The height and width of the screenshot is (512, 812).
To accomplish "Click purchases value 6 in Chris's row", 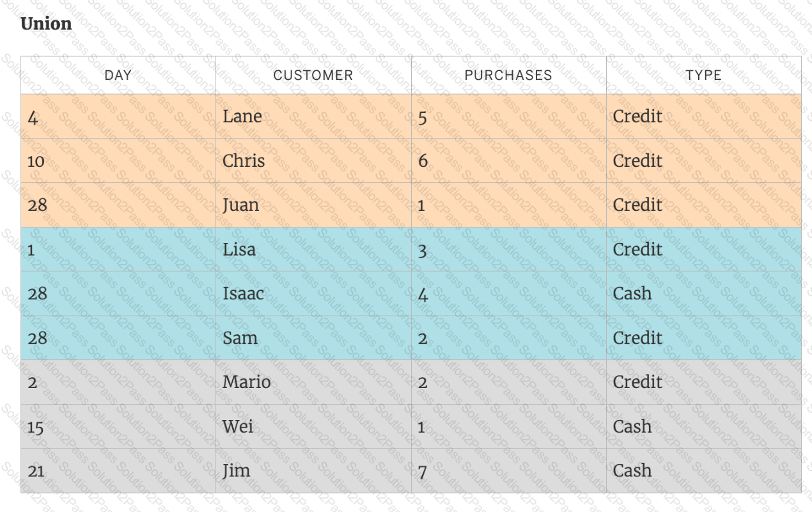I will pyautogui.click(x=423, y=161).
